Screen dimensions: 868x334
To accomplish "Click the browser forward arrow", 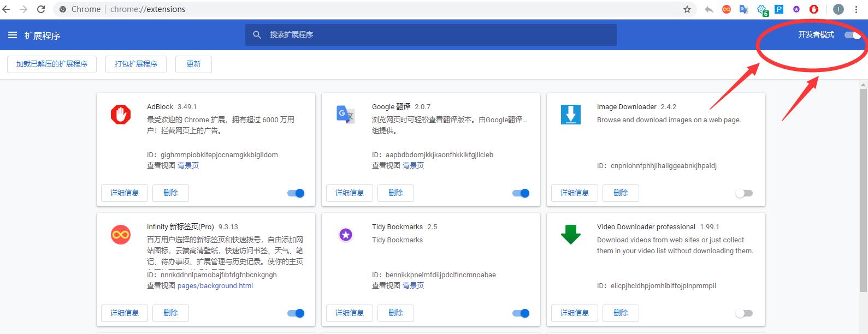I will [23, 9].
